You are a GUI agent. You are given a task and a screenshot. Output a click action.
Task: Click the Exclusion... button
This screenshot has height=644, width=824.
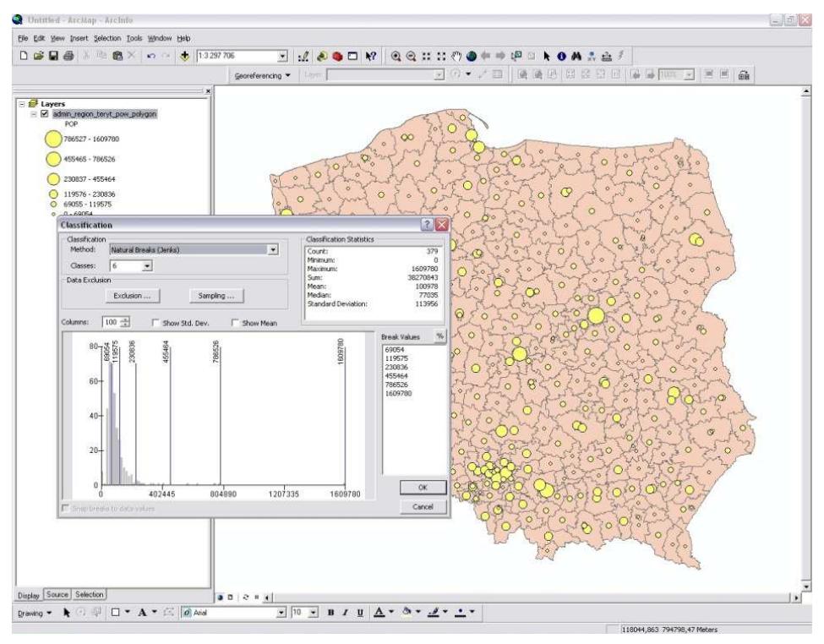pyautogui.click(x=132, y=295)
